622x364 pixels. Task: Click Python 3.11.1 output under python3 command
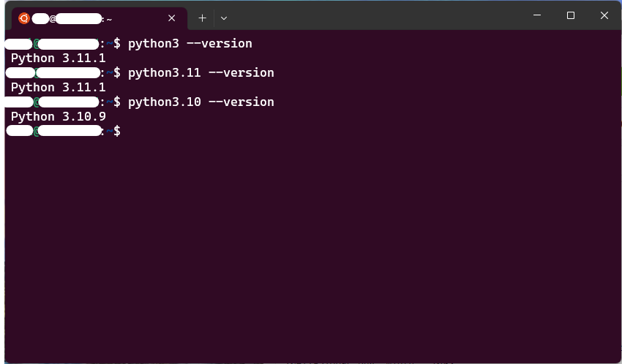tap(59, 58)
